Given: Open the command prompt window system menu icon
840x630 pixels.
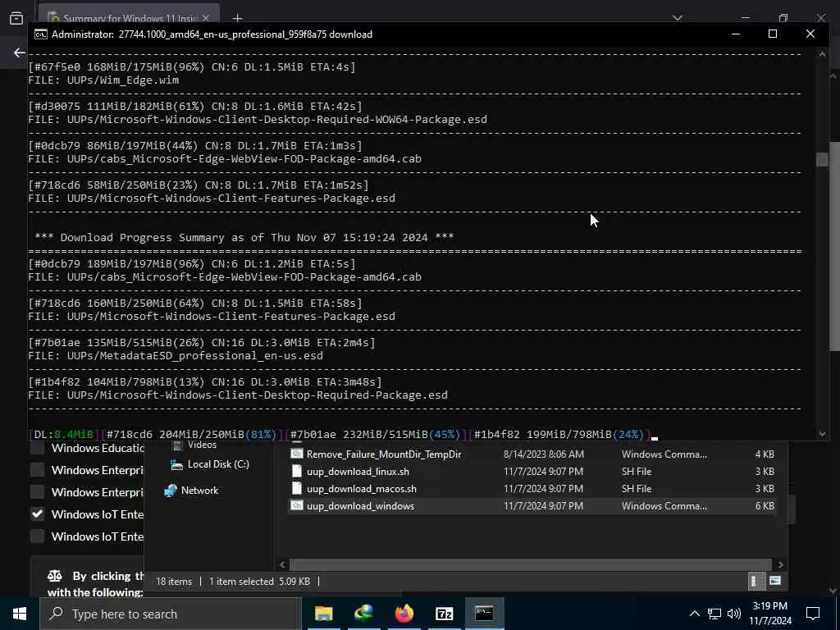Looking at the screenshot, I should [x=40, y=34].
